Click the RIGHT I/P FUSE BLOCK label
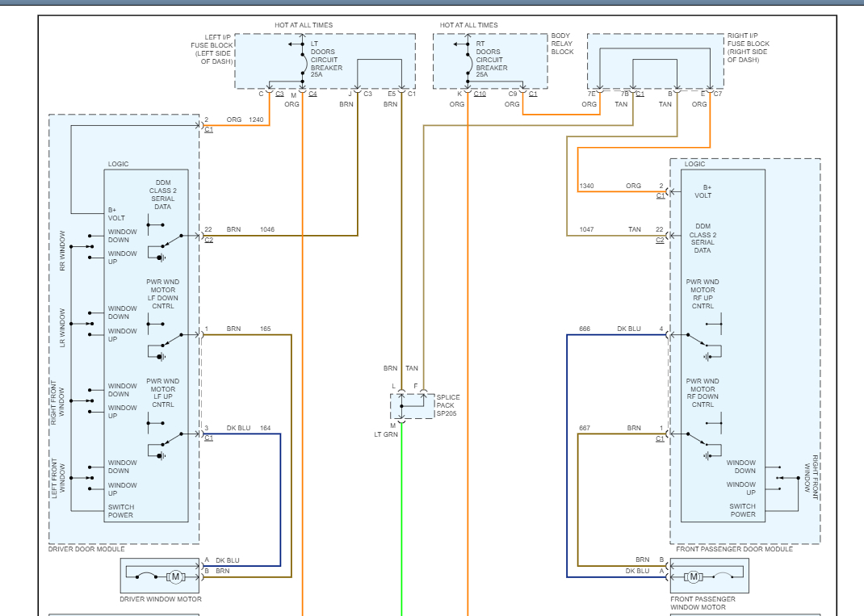Screen dimensions: 864x616 click(x=748, y=48)
